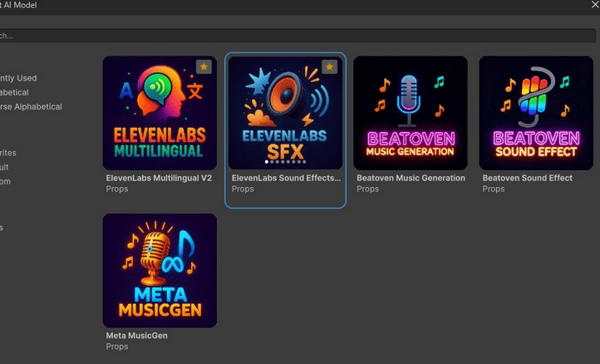600x364 pixels.
Task: Click Props label under ElevenLabs Sound Effects
Action: 243,189
